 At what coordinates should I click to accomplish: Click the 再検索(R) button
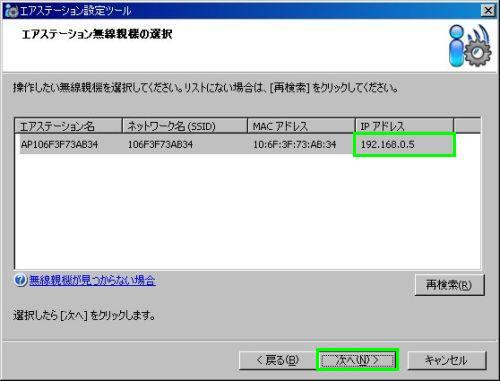click(449, 285)
